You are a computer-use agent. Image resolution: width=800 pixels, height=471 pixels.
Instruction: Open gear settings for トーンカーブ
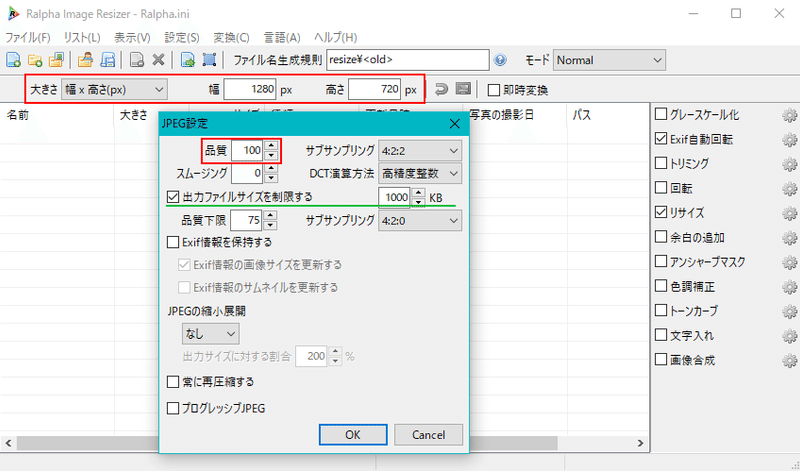[x=789, y=311]
